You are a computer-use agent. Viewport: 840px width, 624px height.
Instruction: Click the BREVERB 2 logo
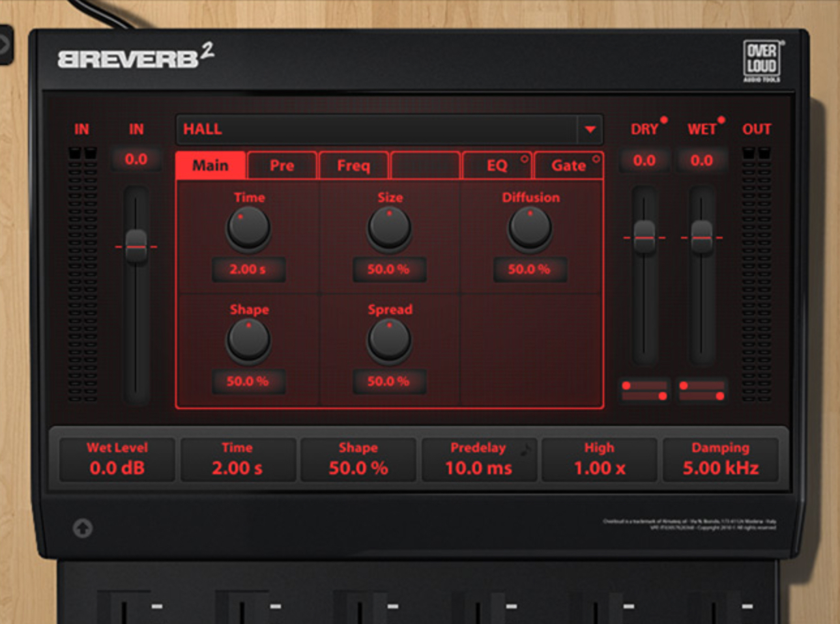point(136,57)
